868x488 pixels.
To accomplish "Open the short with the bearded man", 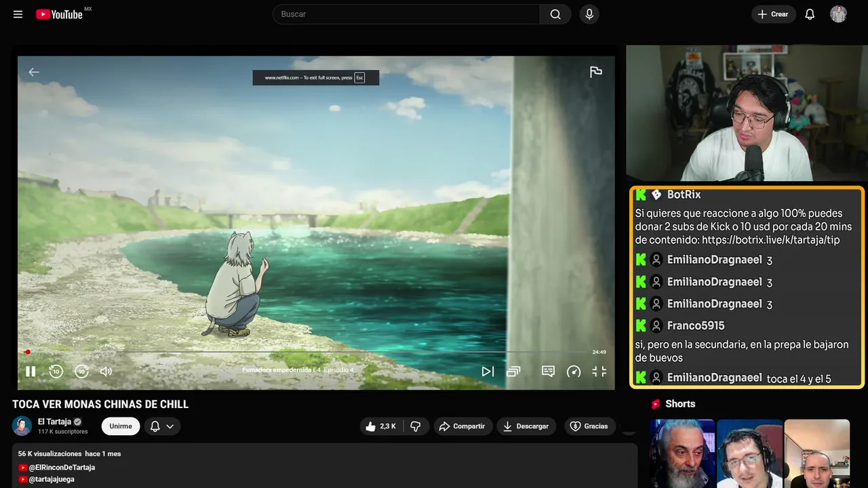I will click(x=682, y=453).
